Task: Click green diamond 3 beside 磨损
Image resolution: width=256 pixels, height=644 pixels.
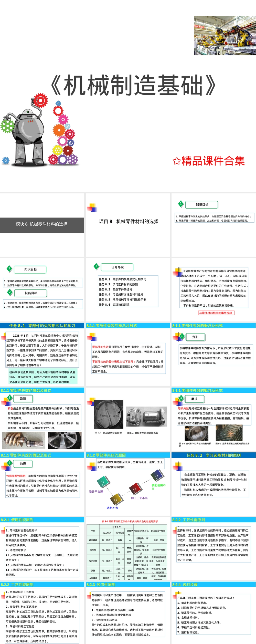Action: pos(181,398)
